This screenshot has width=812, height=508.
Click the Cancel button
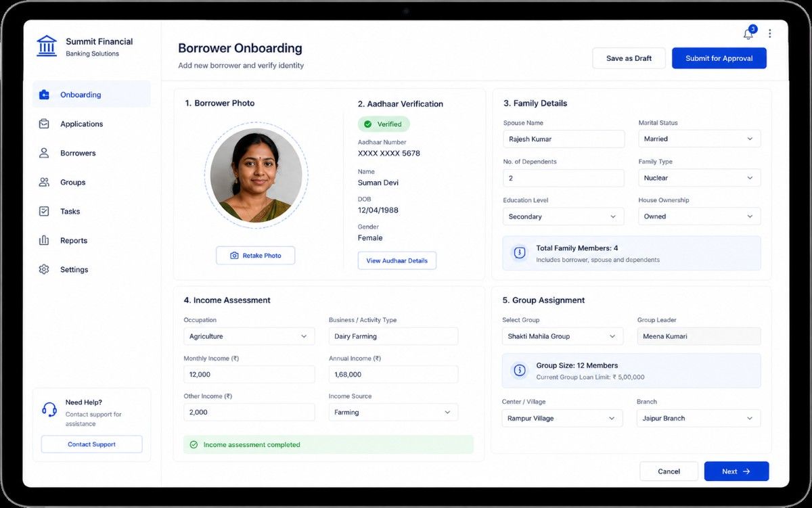(x=669, y=471)
